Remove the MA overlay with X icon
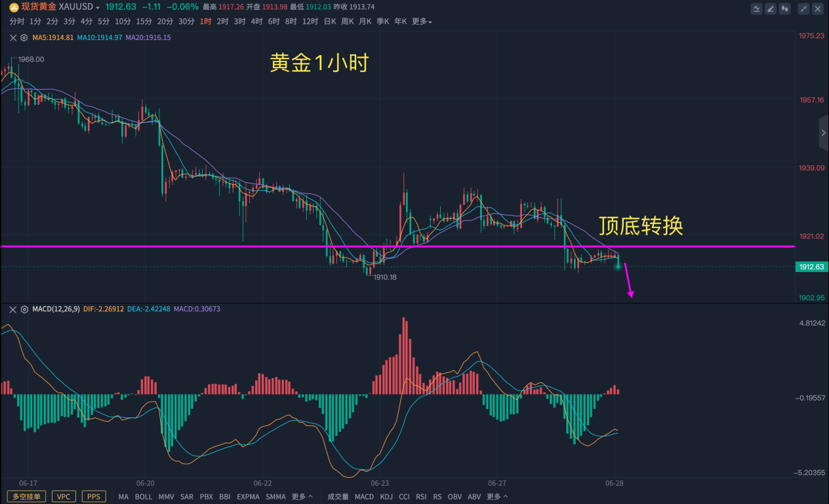This screenshot has width=829, height=504. click(13, 38)
